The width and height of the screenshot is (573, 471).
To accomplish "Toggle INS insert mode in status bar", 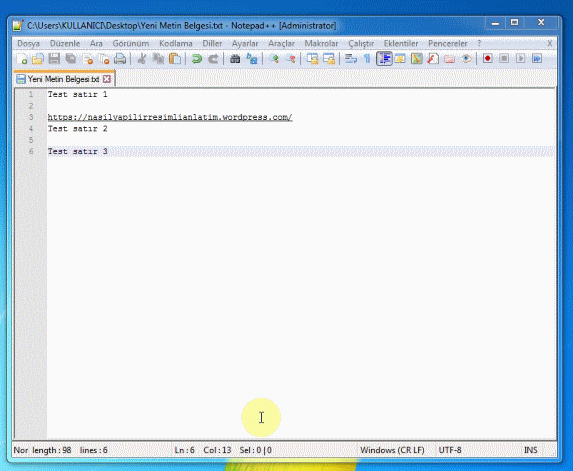I will 531,450.
